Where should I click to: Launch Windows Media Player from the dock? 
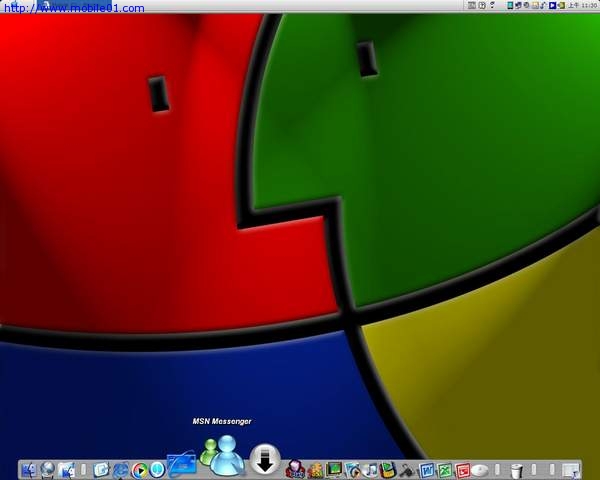140,470
